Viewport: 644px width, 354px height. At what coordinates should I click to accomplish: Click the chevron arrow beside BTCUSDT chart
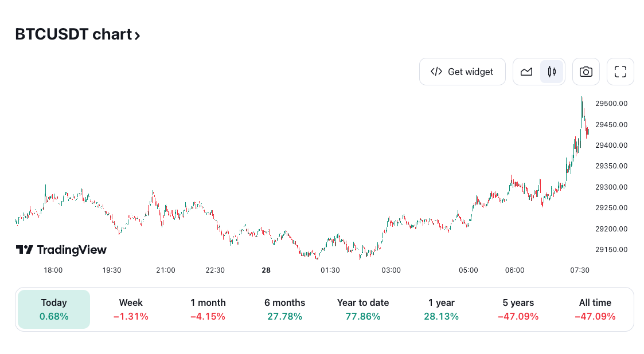[x=138, y=36]
